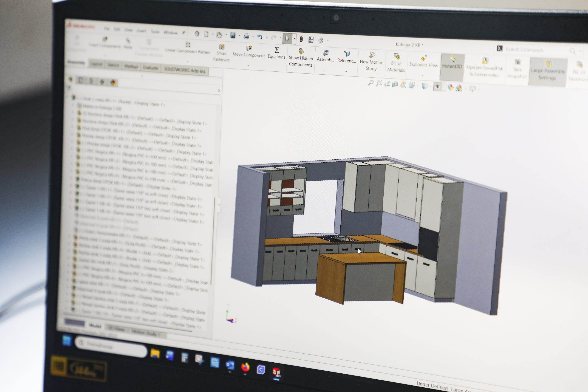This screenshot has width=588, height=392.
Task: Open the View menu
Action: pyautogui.click(x=128, y=30)
